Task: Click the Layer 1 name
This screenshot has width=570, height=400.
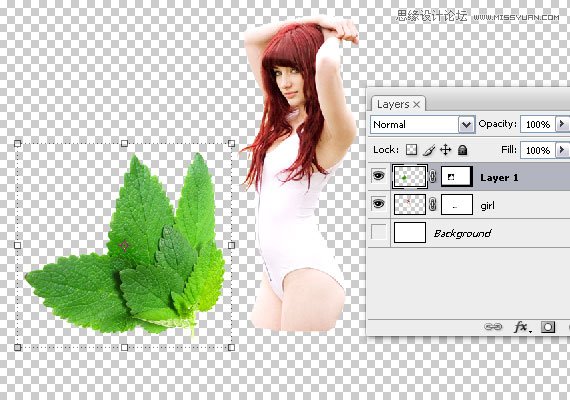Action: pyautogui.click(x=499, y=178)
